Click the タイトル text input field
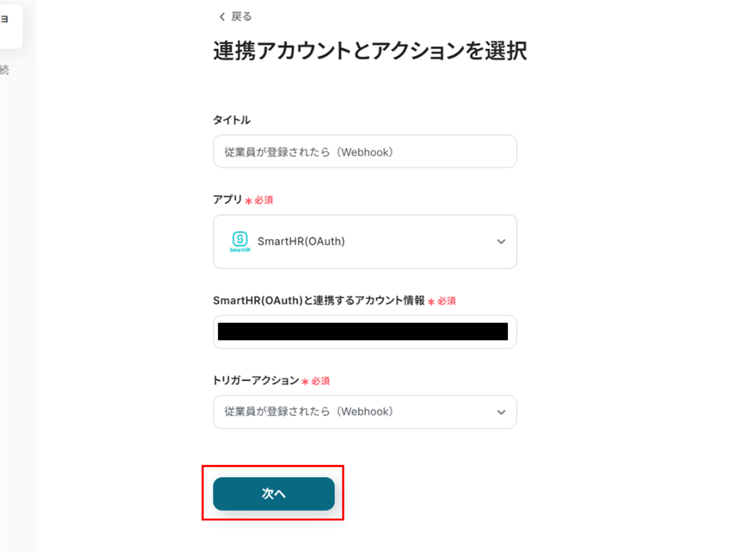The image size is (756, 553). point(364,152)
